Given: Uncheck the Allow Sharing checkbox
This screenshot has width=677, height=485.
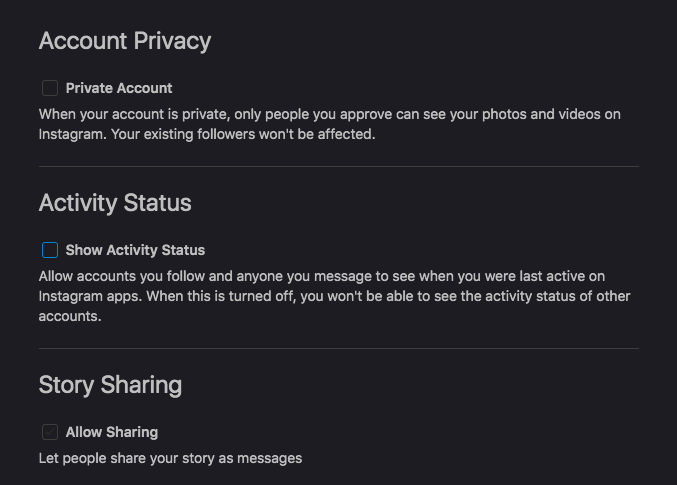Looking at the screenshot, I should pos(50,432).
